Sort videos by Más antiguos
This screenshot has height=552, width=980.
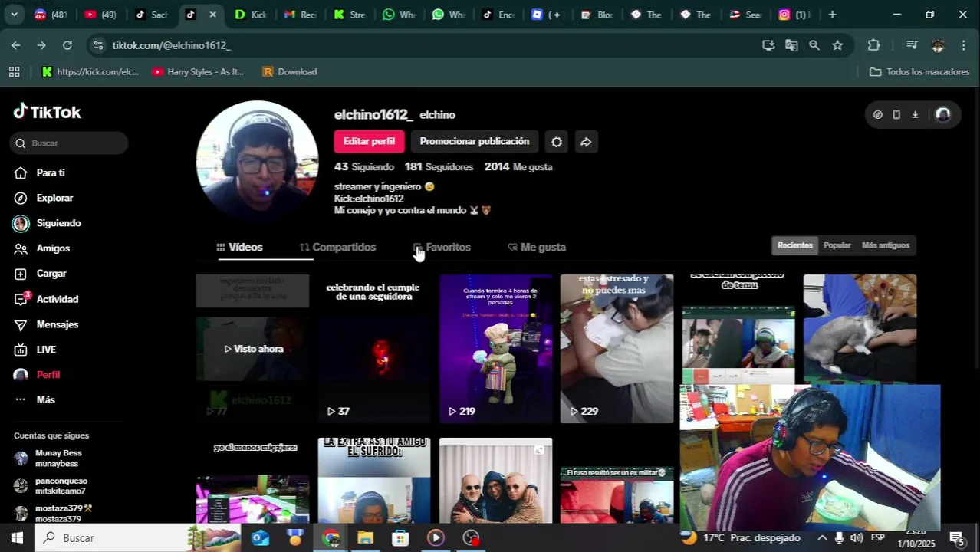[885, 245]
